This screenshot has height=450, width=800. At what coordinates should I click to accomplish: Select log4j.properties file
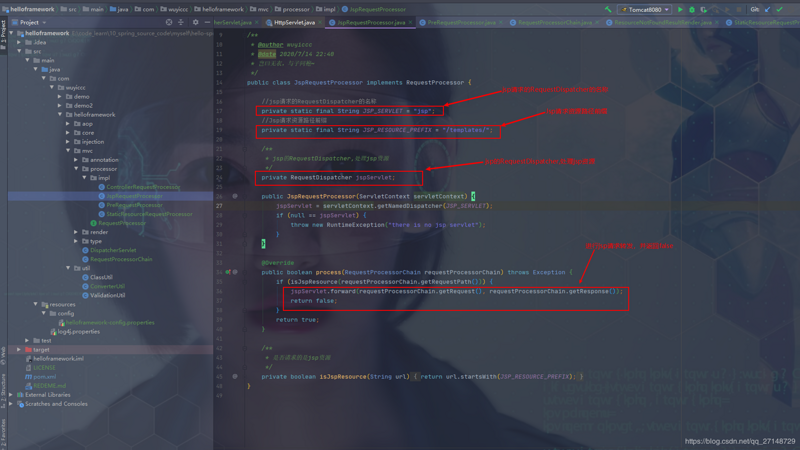pyautogui.click(x=75, y=332)
